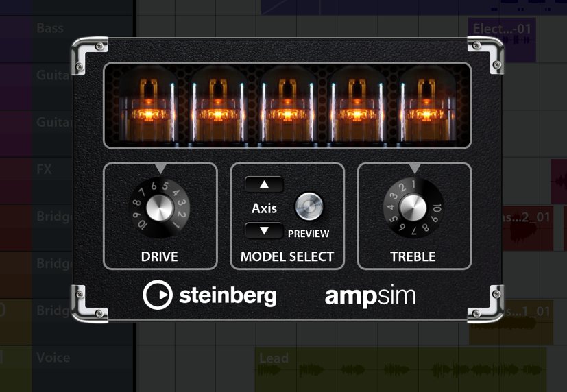
Task: Select the FX track
Action: [45, 169]
